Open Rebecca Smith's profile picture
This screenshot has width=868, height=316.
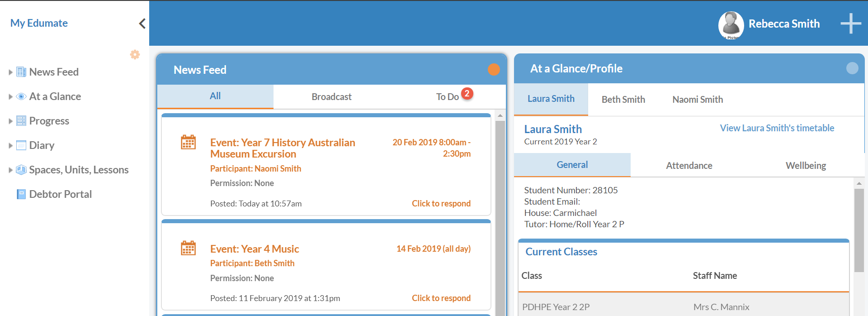pos(731,24)
